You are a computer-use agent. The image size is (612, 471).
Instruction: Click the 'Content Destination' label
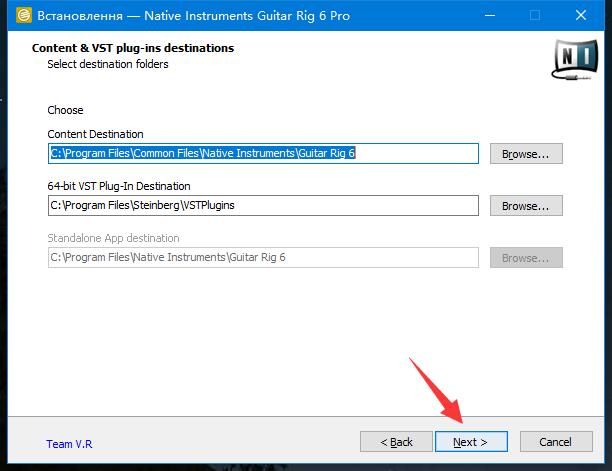(x=95, y=134)
